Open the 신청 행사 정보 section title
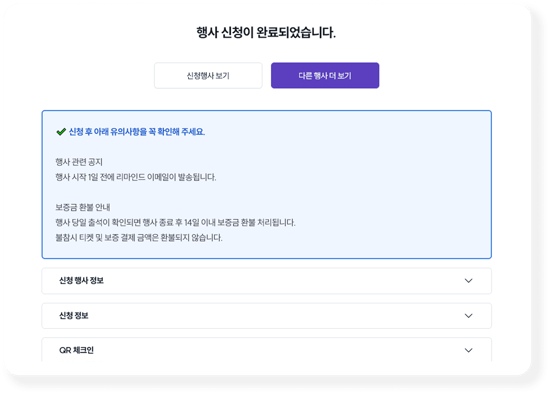Image resolution: width=550 pixels, height=394 pixels. click(81, 281)
